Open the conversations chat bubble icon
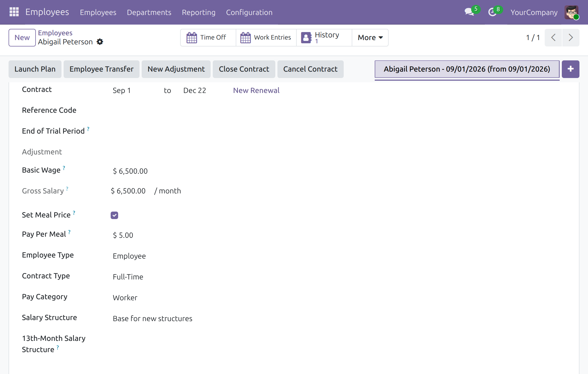The height and width of the screenshot is (374, 588). [469, 12]
